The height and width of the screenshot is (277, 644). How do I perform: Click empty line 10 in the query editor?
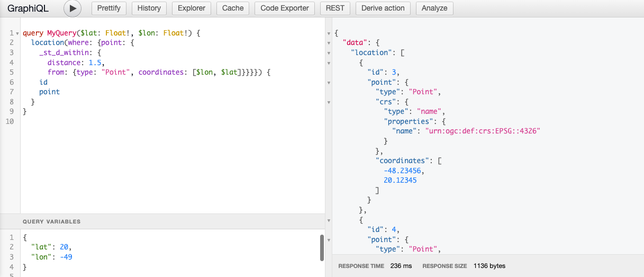(x=173, y=121)
